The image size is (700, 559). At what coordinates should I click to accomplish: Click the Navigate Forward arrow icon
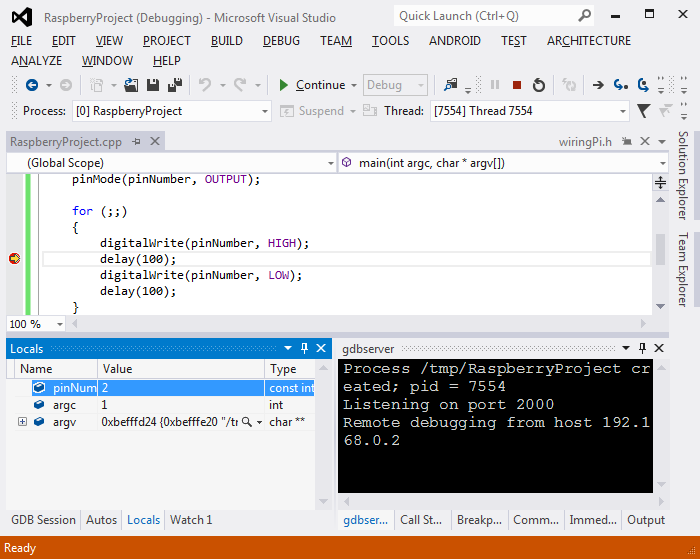(66, 85)
